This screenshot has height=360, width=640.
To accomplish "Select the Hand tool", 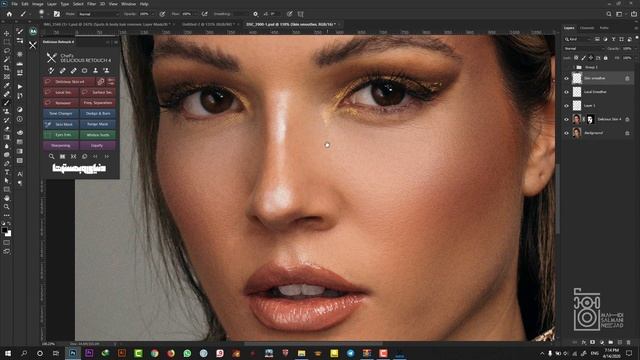I will pyautogui.click(x=7, y=198).
